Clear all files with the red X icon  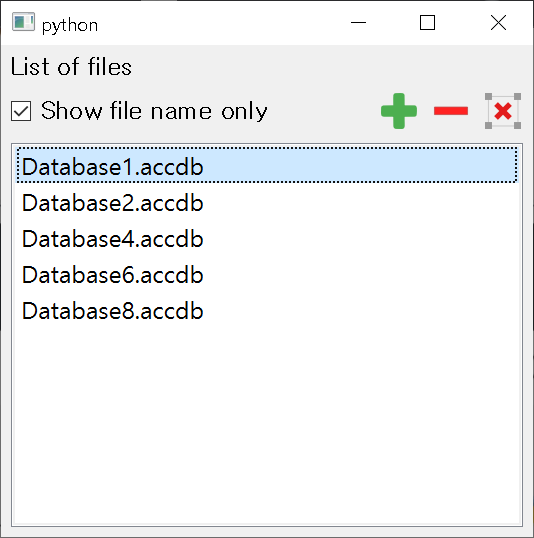coord(503,111)
